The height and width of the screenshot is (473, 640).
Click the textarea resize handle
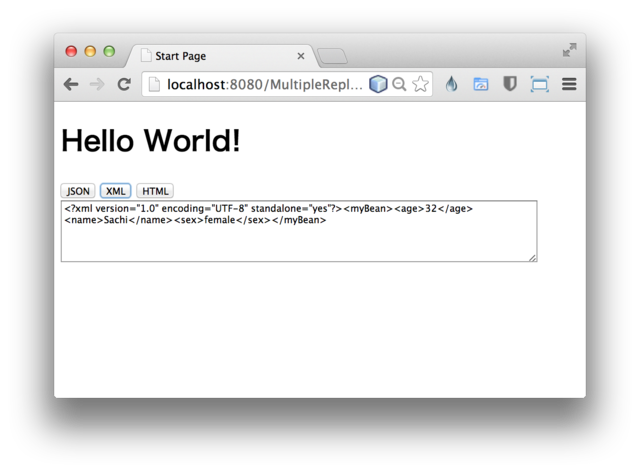pos(532,258)
